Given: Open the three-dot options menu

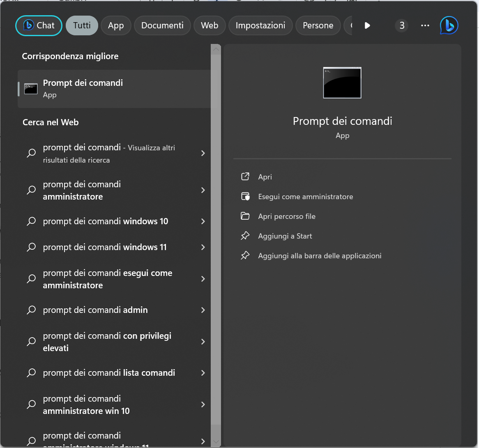Looking at the screenshot, I should (x=425, y=25).
